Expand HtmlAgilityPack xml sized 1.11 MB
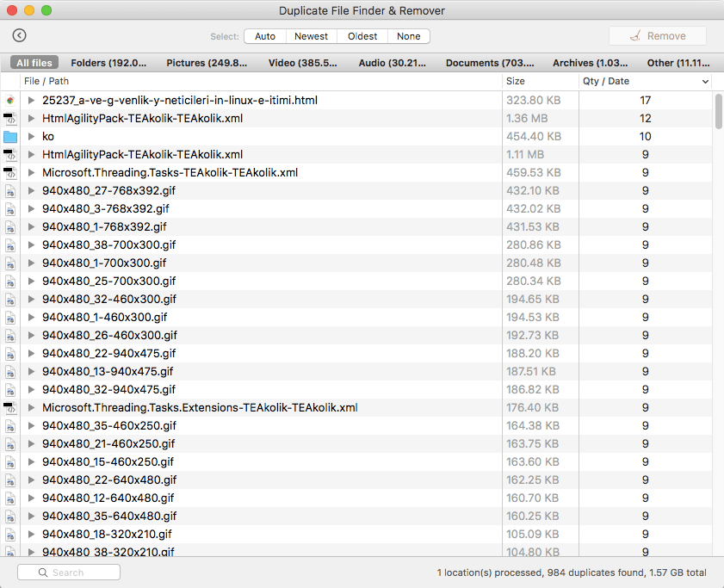 tap(31, 154)
